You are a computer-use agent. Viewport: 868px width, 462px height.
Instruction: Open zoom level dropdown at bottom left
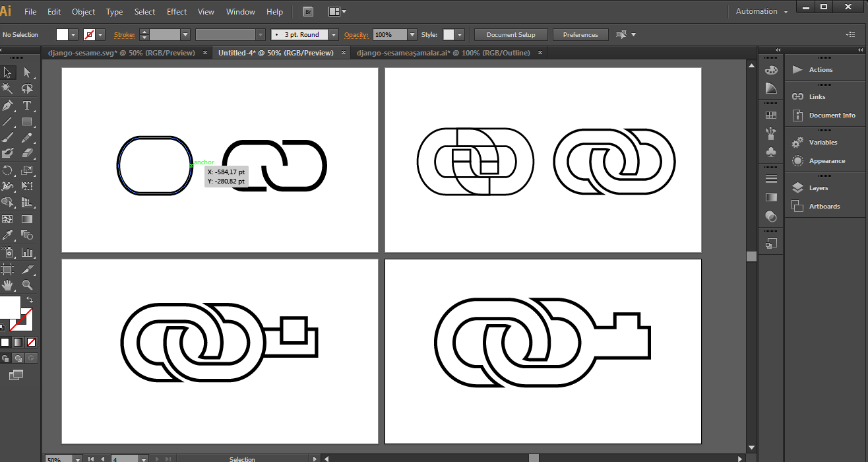pyautogui.click(x=78, y=458)
